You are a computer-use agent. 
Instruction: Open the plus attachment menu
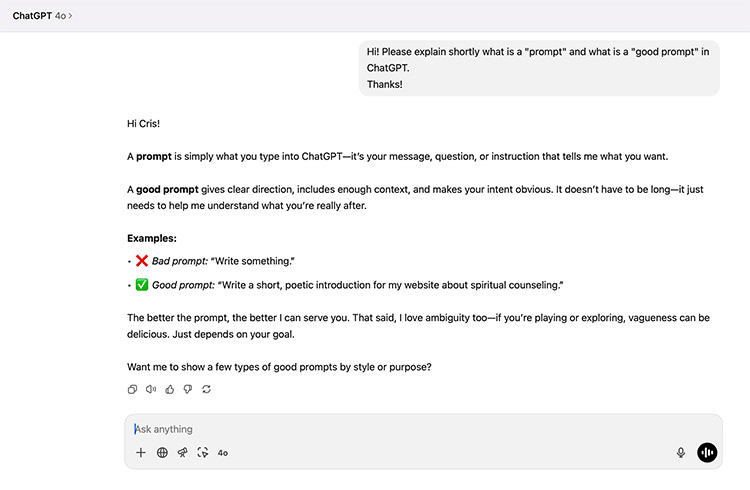click(x=141, y=453)
